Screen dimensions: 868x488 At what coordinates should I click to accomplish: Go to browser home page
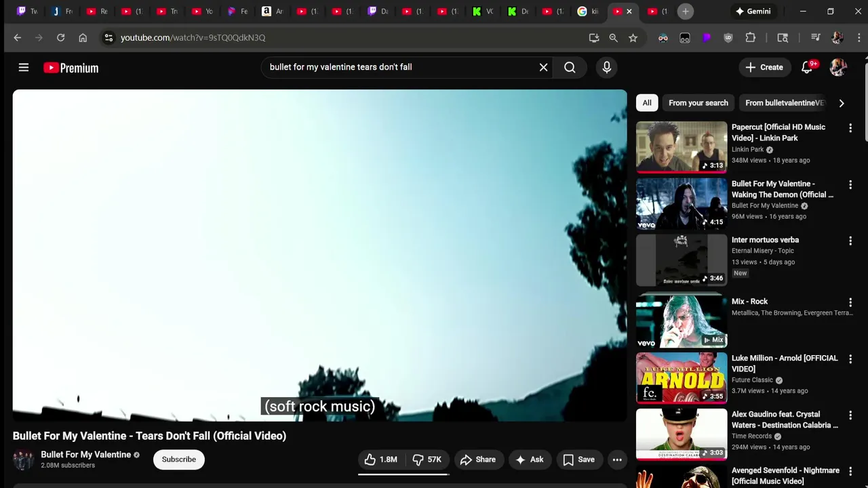[83, 38]
